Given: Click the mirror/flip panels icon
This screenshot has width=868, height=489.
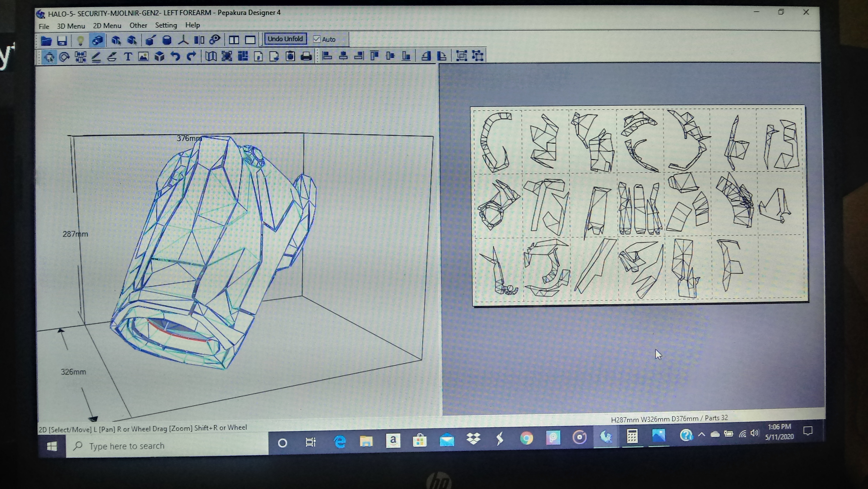Looking at the screenshot, I should 199,40.
